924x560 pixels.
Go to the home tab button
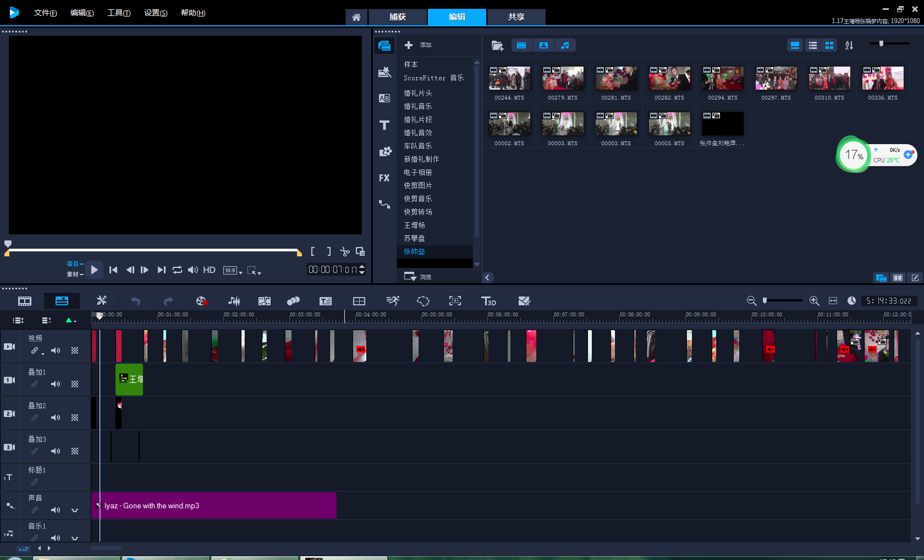356,17
